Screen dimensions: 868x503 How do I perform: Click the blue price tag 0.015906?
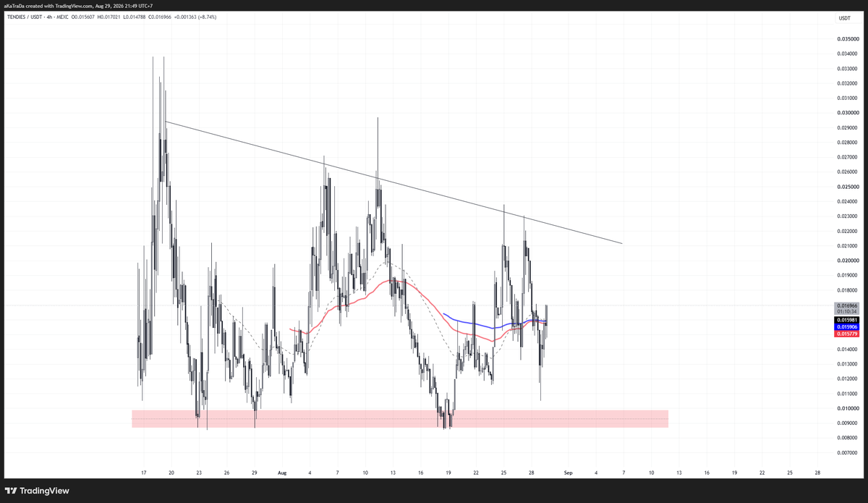click(x=847, y=326)
